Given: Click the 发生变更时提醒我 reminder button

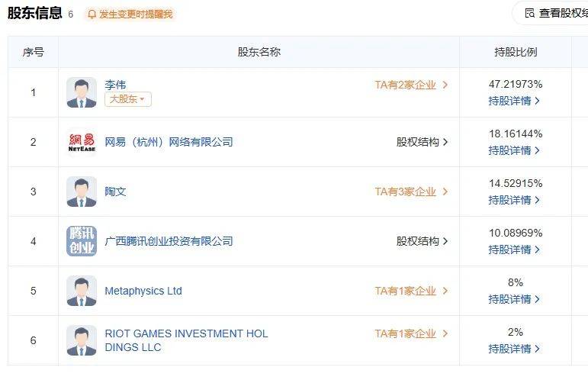Looking at the screenshot, I should pos(130,14).
